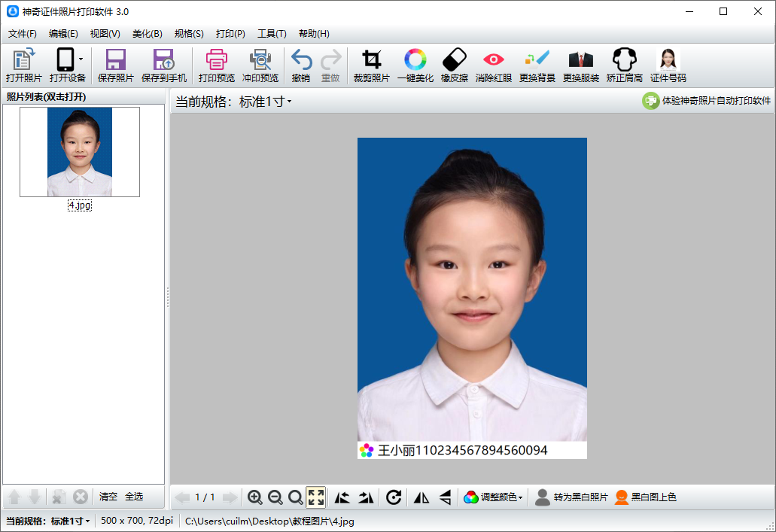Open the 美化(B) menu

pyautogui.click(x=148, y=34)
